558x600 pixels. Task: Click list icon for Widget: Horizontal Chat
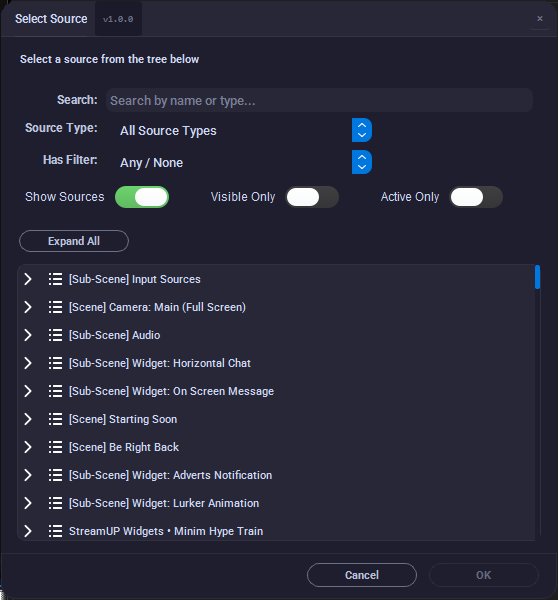(55, 363)
